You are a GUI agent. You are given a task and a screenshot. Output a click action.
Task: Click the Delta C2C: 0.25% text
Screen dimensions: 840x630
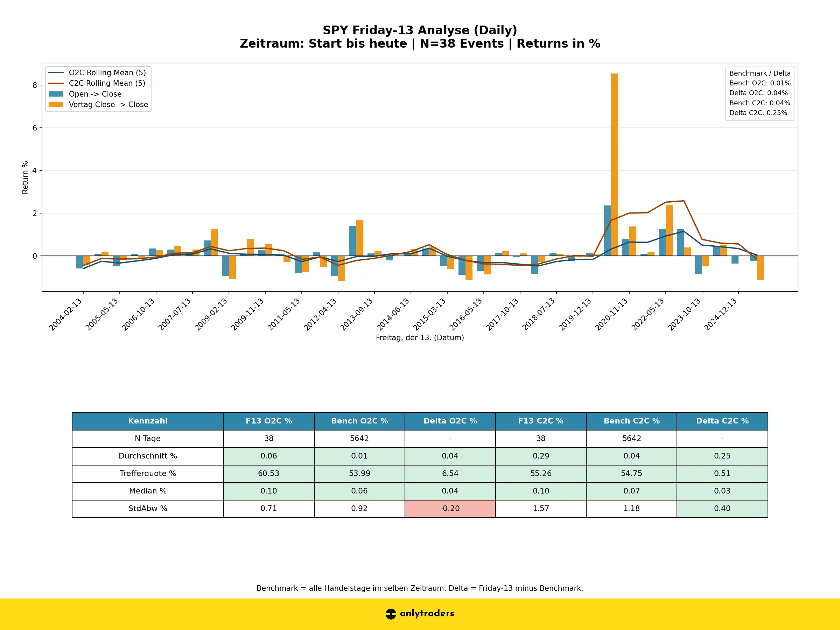coord(758,113)
